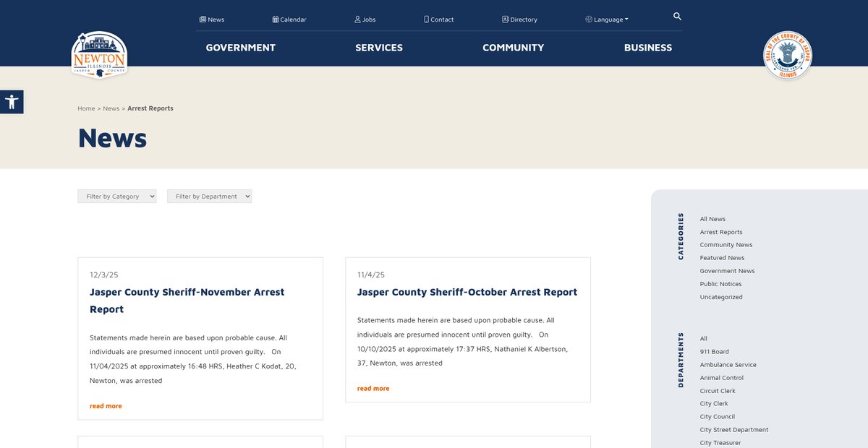Expand the Language dropdown
The image size is (868, 448).
pos(607,20)
